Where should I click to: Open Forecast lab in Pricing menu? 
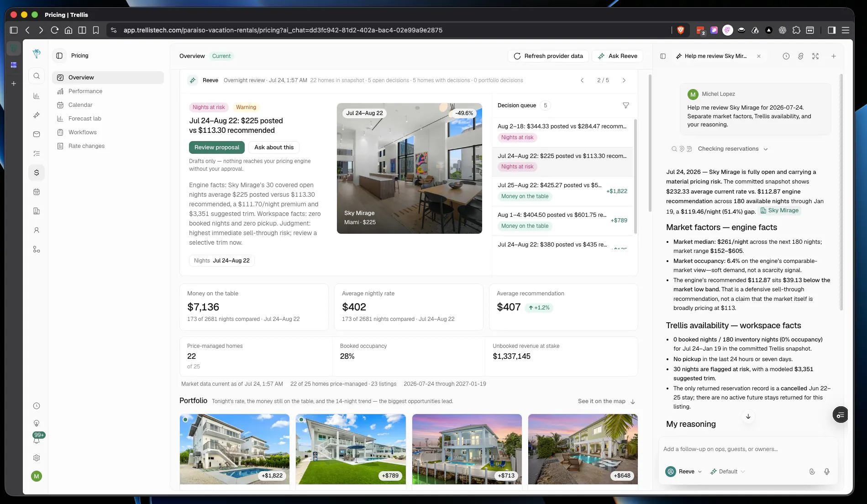108,119
